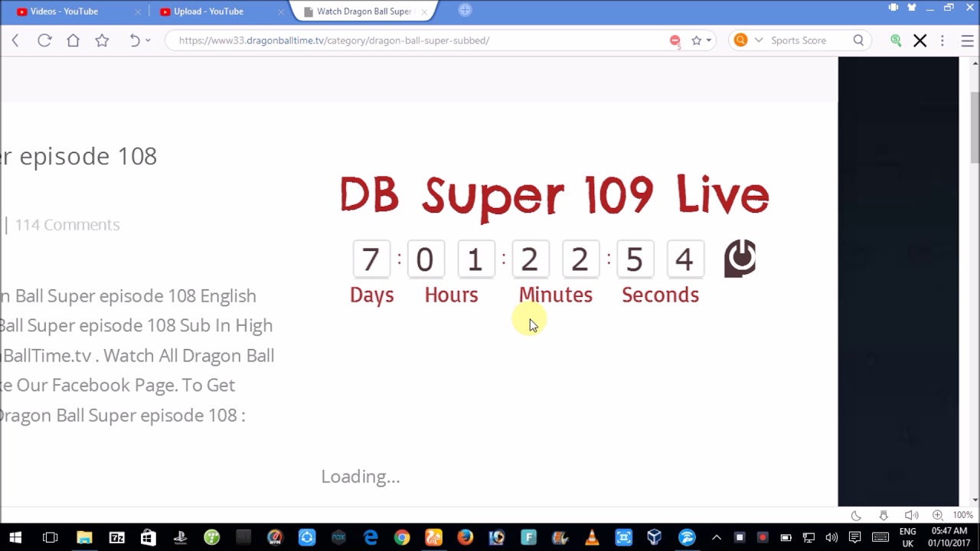
Task: Click the black X extension icon
Action: point(920,41)
